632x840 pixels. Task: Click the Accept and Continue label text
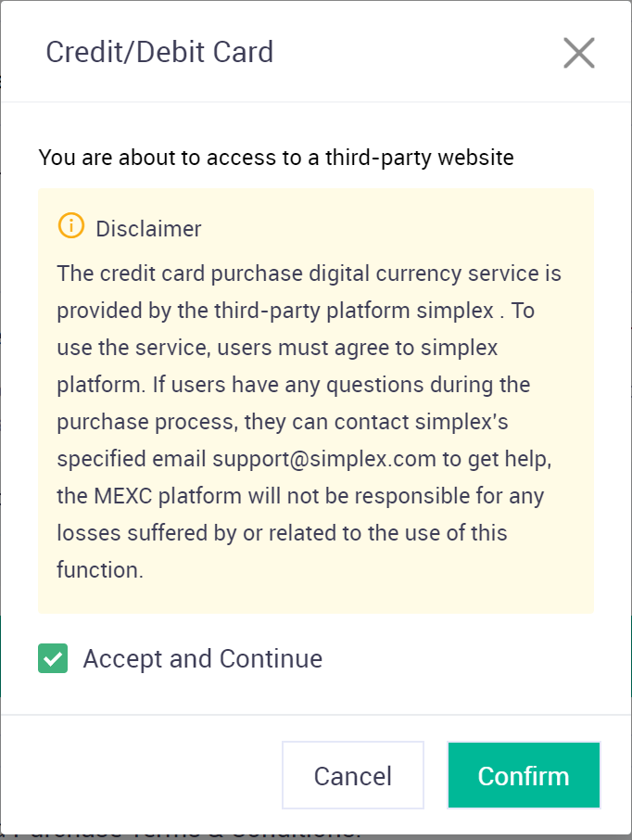[202, 659]
